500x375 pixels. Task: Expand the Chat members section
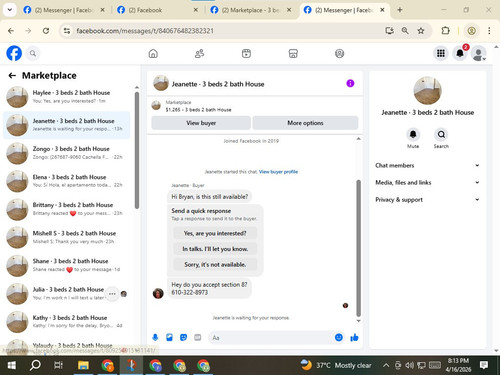tap(427, 165)
